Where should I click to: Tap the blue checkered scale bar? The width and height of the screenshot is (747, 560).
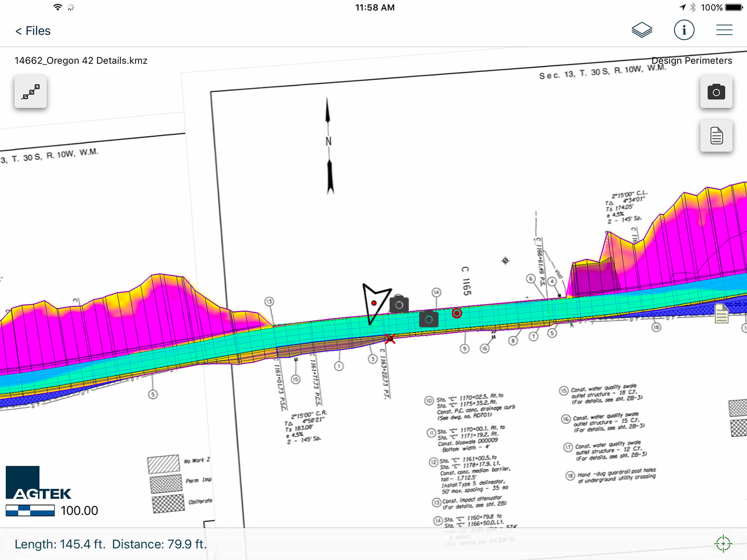30,510
